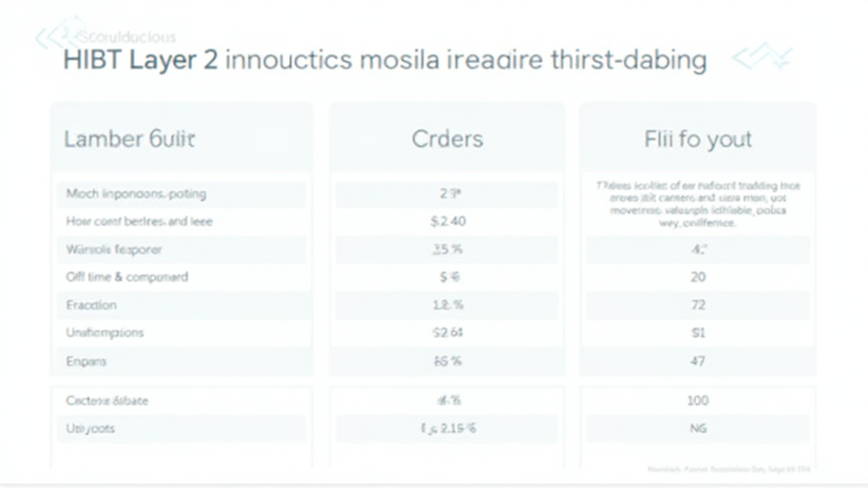Image resolution: width=868 pixels, height=488 pixels.
Task: Click the chevron icon right of the title
Action: pyautogui.click(x=760, y=58)
